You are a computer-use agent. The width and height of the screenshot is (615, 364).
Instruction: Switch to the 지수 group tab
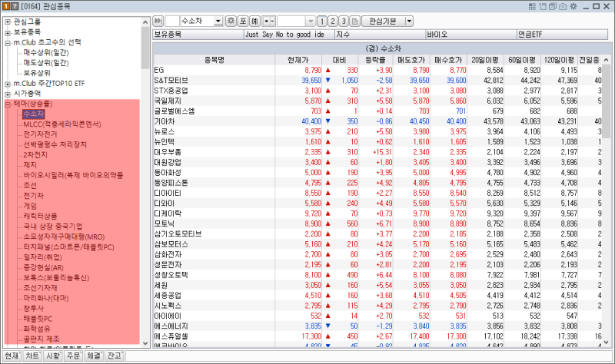pyautogui.click(x=380, y=35)
